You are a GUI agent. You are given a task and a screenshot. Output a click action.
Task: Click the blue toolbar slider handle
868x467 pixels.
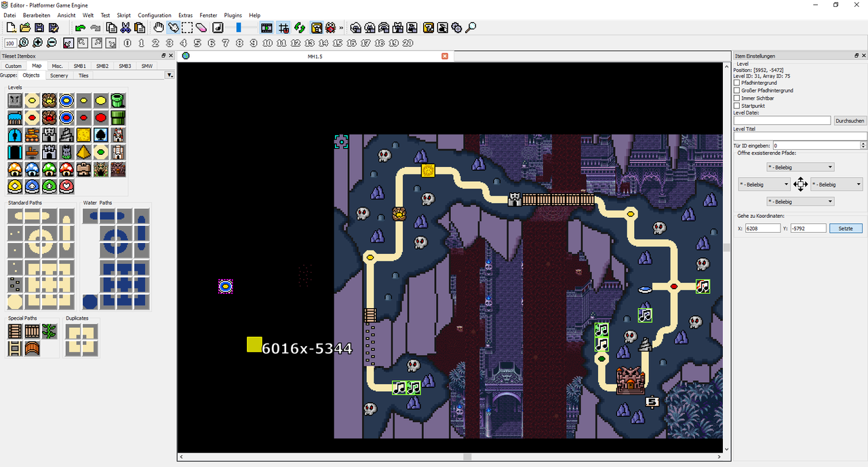[x=238, y=28]
